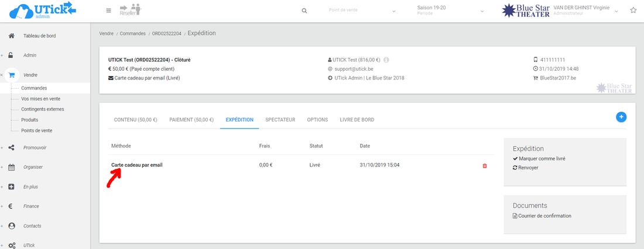Click the blue plus add button
Screen dimensions: 644x249
(621, 117)
